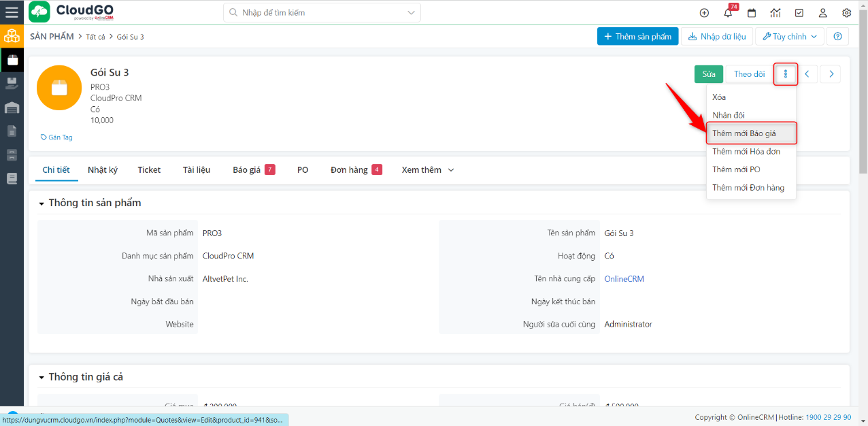The height and width of the screenshot is (426, 868).
Task: Open the OnlineCRM supplier link
Action: (624, 279)
